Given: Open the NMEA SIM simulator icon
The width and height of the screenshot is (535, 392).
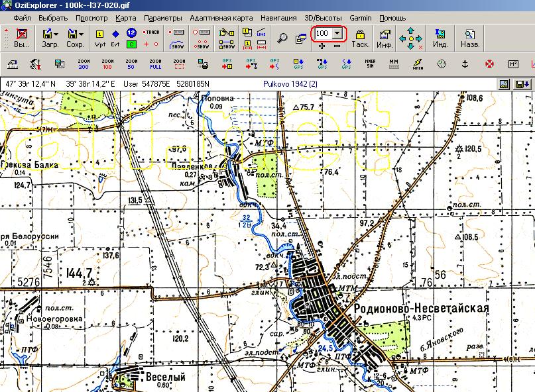Looking at the screenshot, I should 370,64.
